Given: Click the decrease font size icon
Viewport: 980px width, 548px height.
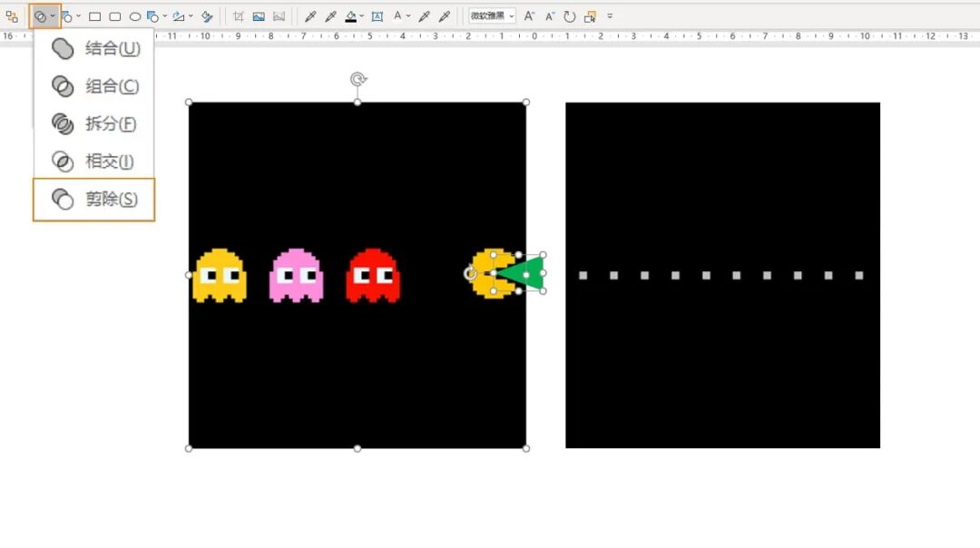Looking at the screenshot, I should click(x=549, y=17).
